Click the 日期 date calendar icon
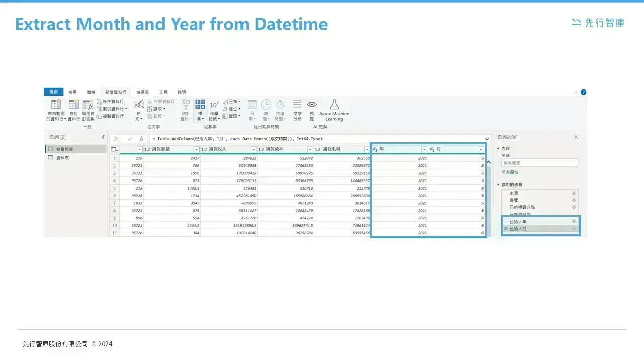Image resolution: width=644 pixels, height=362 pixels. [x=252, y=104]
